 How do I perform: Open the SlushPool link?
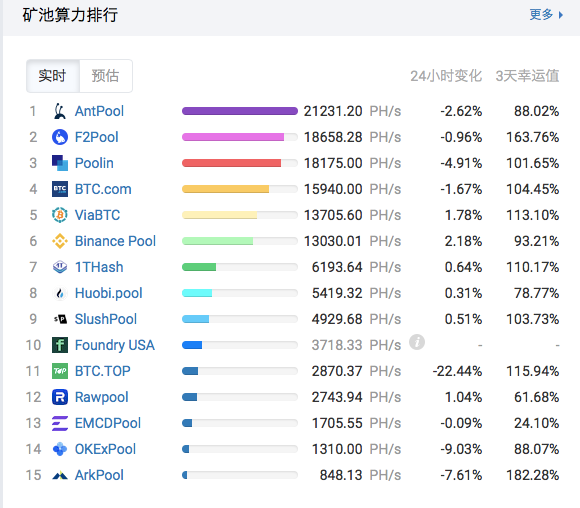point(106,319)
